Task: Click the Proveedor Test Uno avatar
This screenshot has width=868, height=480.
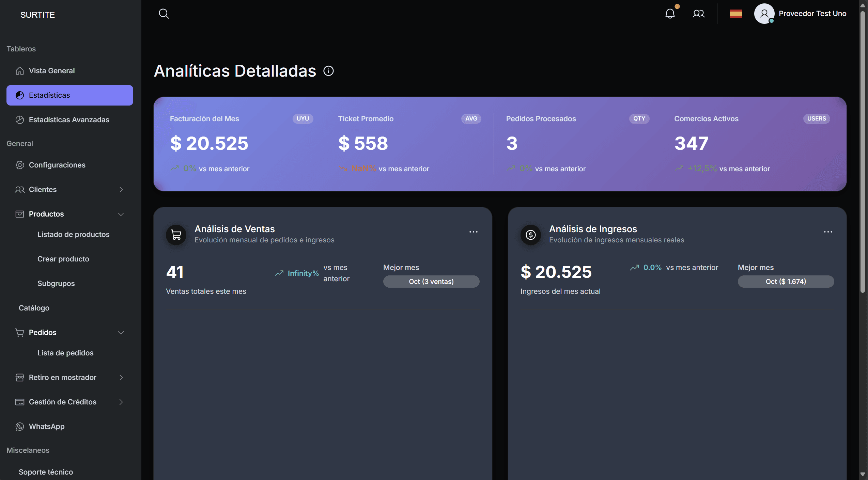Action: click(764, 14)
